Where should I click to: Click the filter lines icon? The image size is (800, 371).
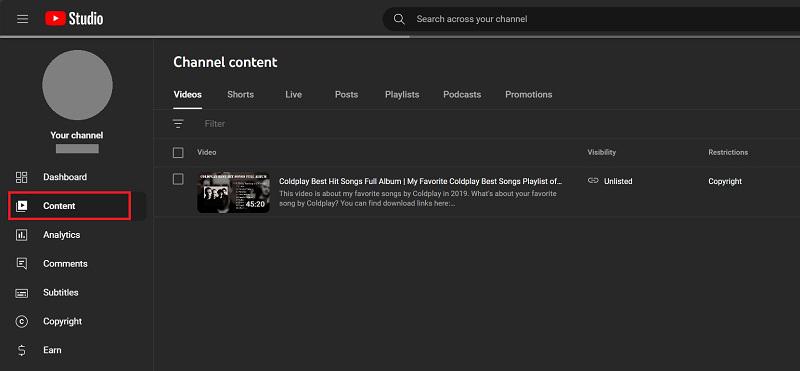click(x=178, y=123)
